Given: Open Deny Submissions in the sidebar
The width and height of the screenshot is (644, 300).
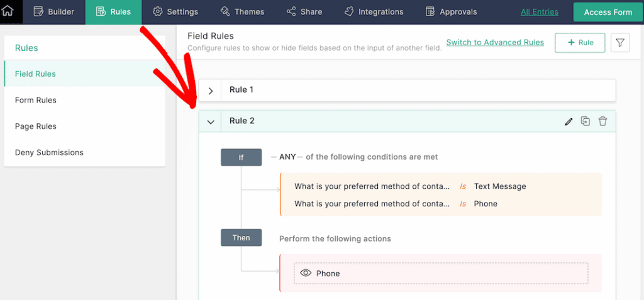Looking at the screenshot, I should point(49,152).
